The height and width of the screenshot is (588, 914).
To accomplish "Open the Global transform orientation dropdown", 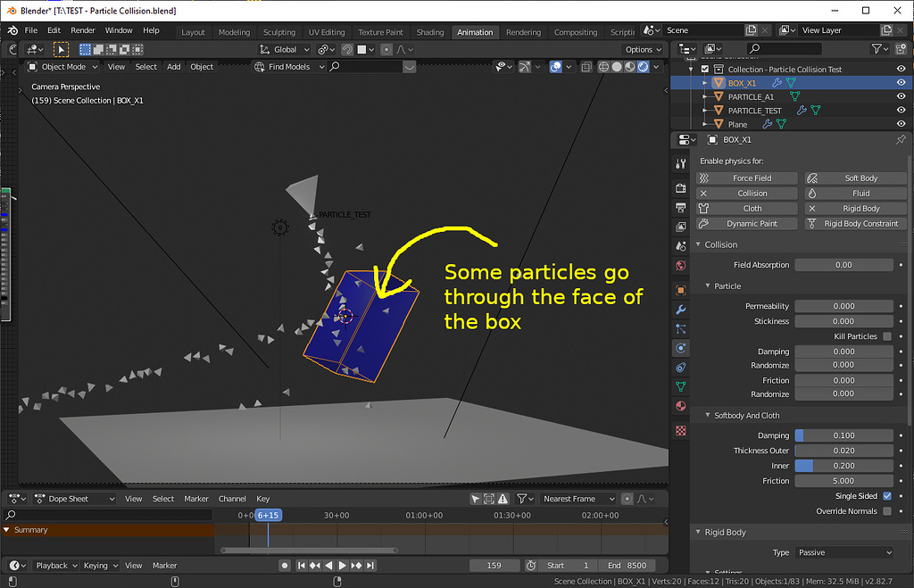I will coord(285,50).
